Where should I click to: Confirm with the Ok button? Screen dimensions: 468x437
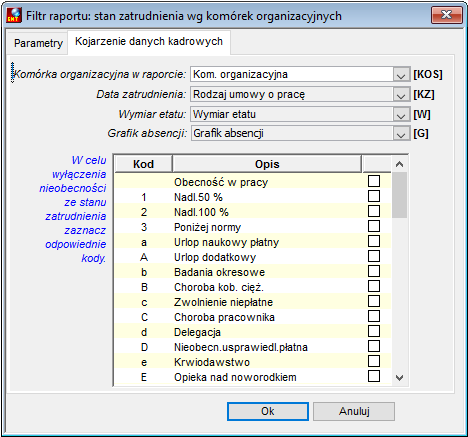tap(268, 411)
